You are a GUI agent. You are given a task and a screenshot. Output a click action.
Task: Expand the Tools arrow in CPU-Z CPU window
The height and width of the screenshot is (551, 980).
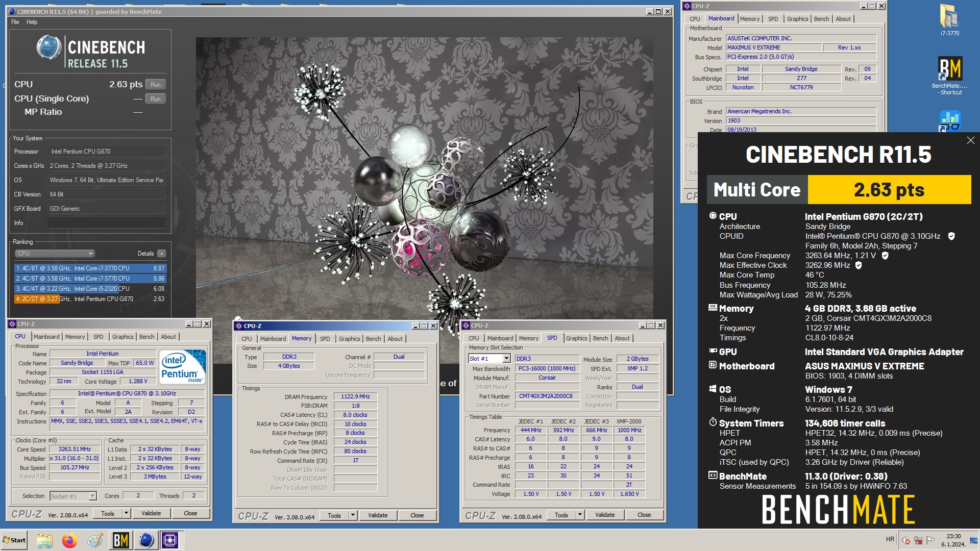126,513
